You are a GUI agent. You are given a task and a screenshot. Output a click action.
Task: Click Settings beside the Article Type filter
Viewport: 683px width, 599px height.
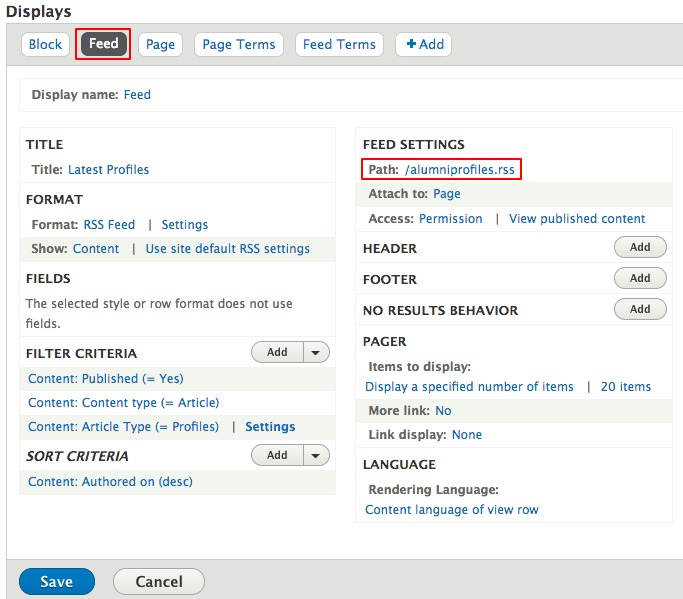(x=270, y=426)
